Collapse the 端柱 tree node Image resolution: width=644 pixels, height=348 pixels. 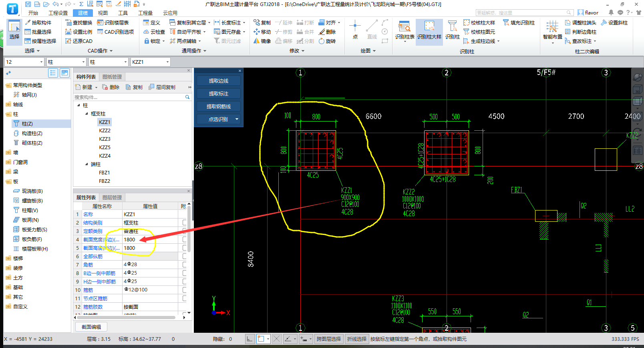point(87,164)
